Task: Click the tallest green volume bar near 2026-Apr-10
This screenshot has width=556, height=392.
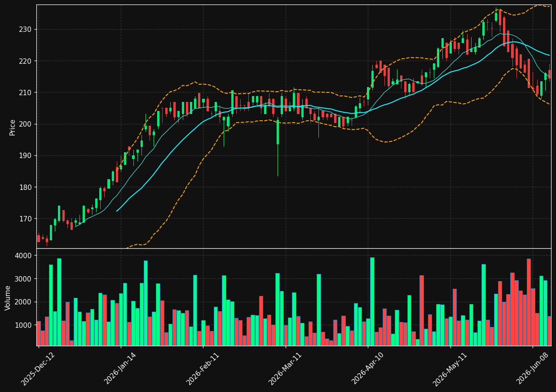Action: tap(372, 301)
